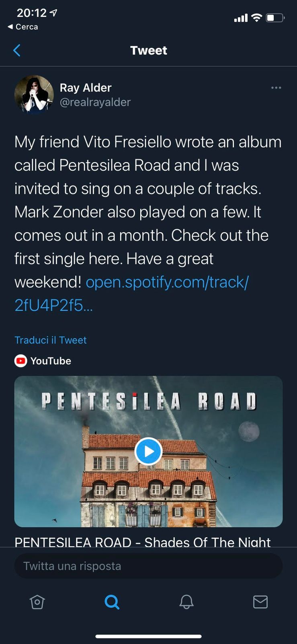
Task: Tap the Ray Alder display name
Action: point(86,88)
